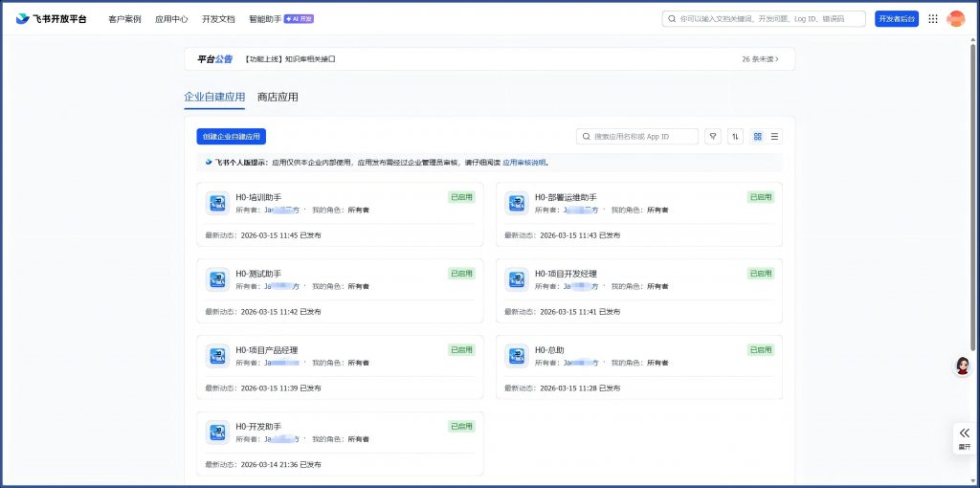Screen dimensions: 980x488
Task: Click the sort order arrows icon
Action: tap(735, 137)
